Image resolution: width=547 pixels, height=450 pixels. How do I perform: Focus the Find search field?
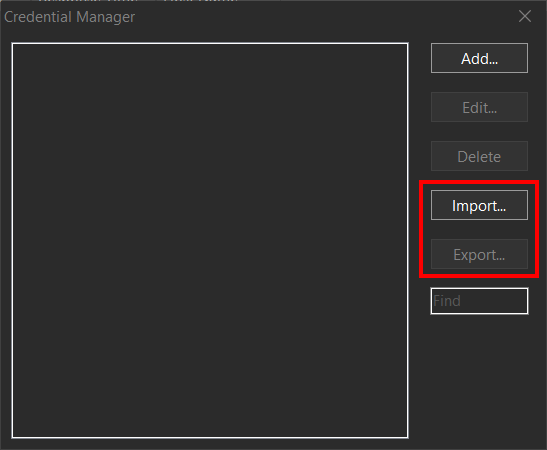point(479,301)
